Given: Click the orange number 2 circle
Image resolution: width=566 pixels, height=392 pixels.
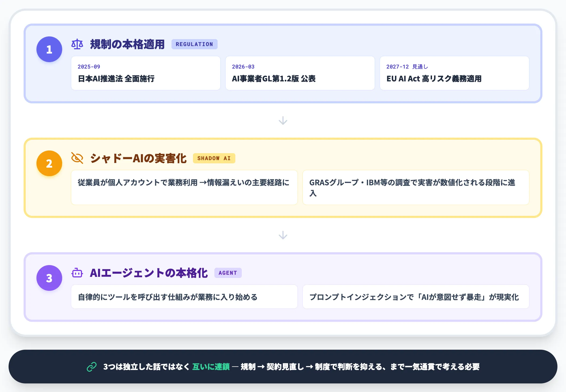Looking at the screenshot, I should (x=49, y=163).
